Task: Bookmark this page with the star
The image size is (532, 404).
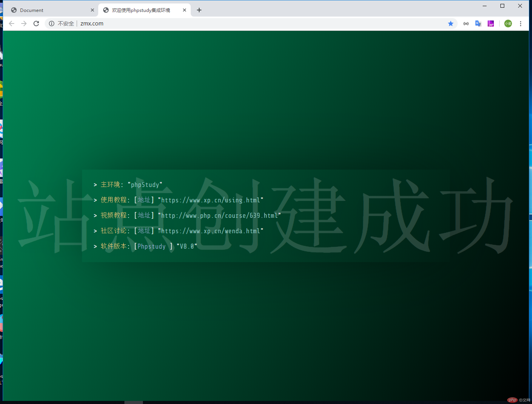Action: coord(451,24)
